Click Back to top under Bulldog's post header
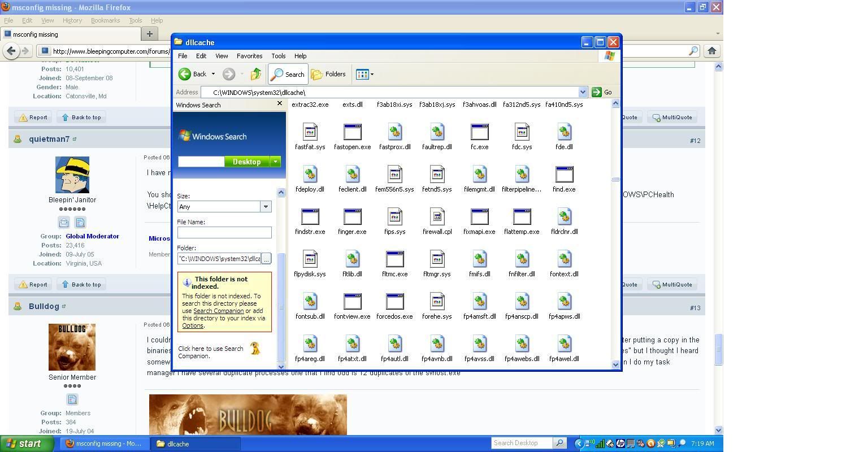Viewport: 868px width, 452px height. click(x=81, y=285)
